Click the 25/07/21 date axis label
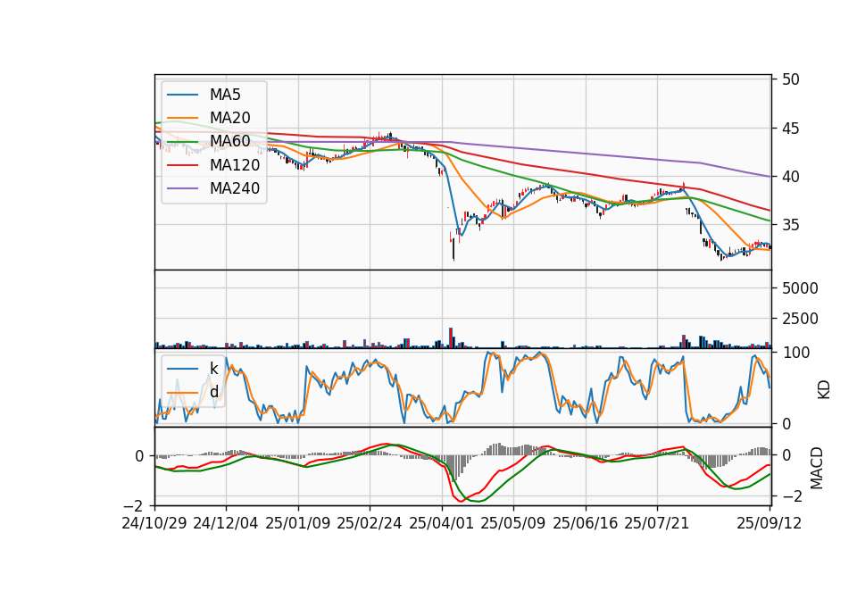The image size is (857, 616). coord(657,523)
